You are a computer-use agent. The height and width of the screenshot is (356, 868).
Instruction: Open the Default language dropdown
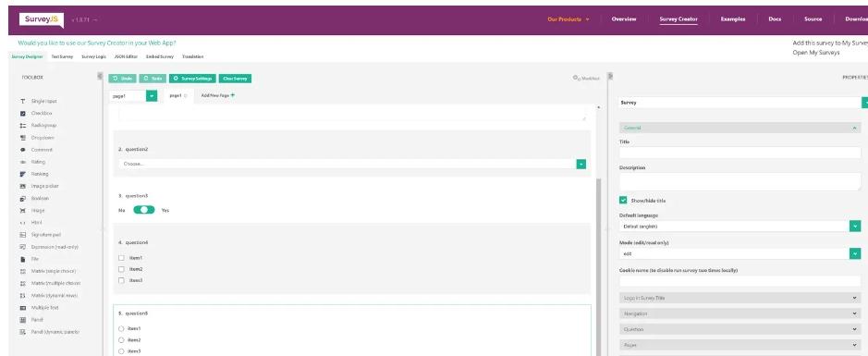[856, 227]
